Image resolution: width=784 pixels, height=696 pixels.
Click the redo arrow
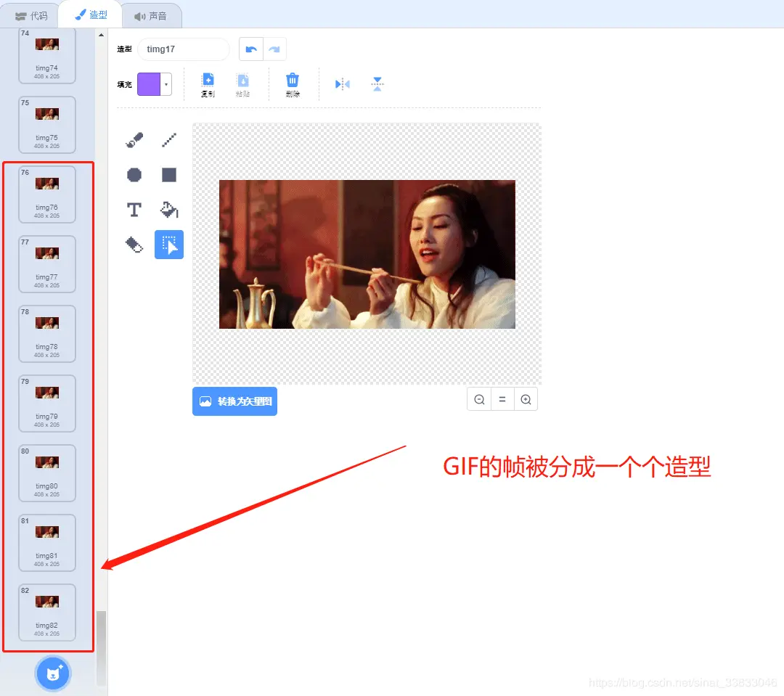[x=274, y=49]
